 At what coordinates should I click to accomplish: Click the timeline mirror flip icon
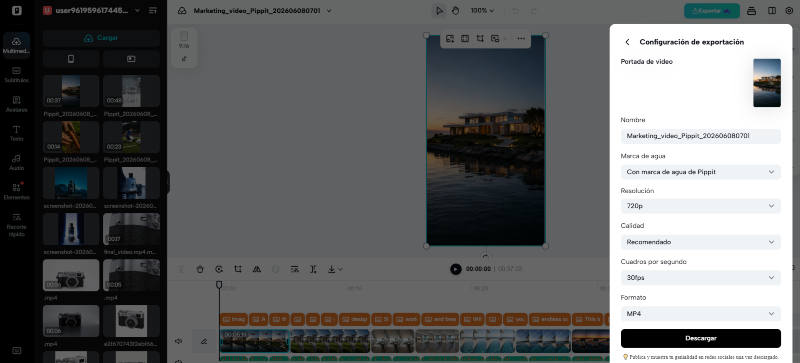[257, 269]
